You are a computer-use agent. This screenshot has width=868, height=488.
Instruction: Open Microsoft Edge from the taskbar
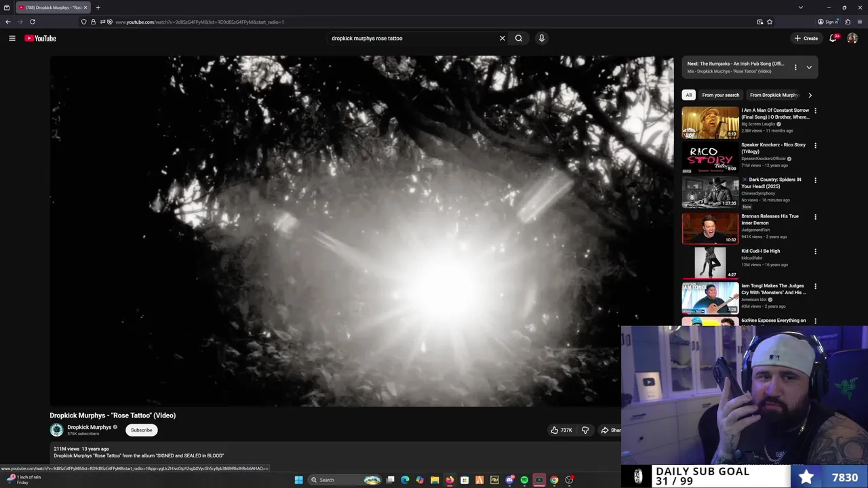pyautogui.click(x=405, y=480)
